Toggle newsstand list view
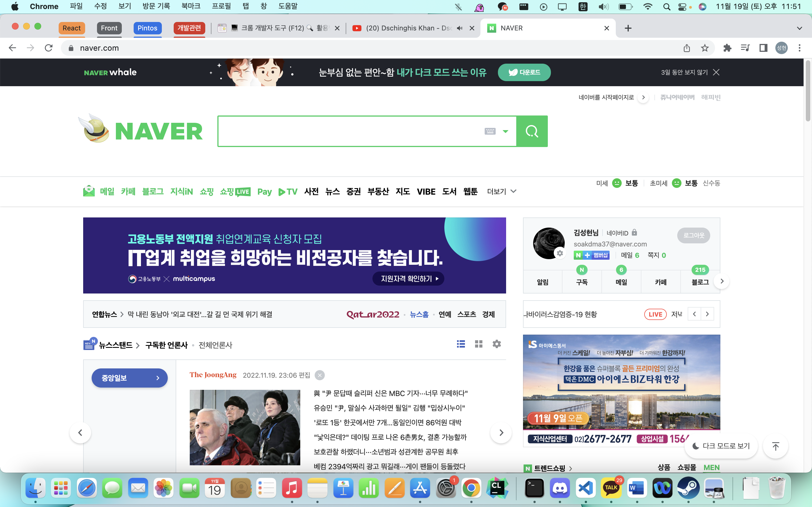The image size is (812, 507). (461, 344)
